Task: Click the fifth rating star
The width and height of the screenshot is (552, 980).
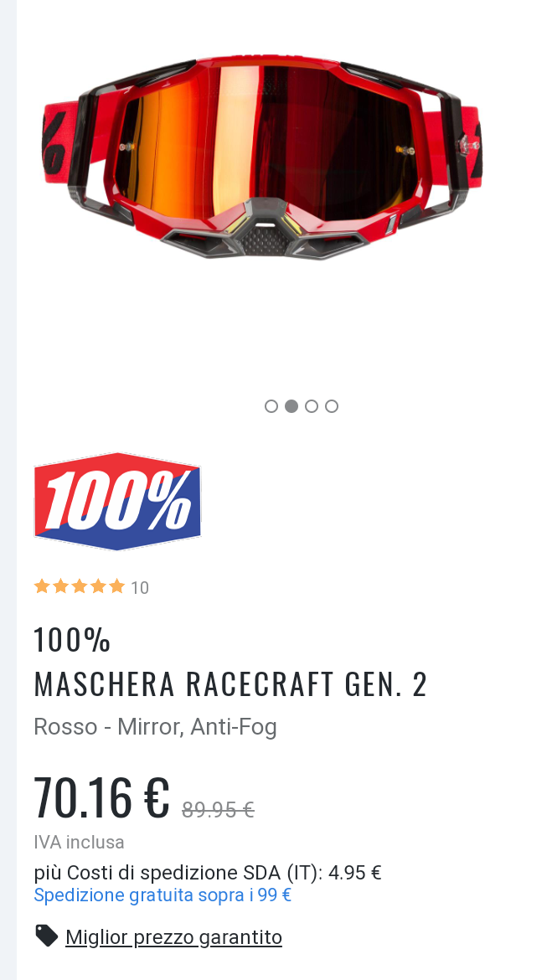Action: click(x=117, y=586)
